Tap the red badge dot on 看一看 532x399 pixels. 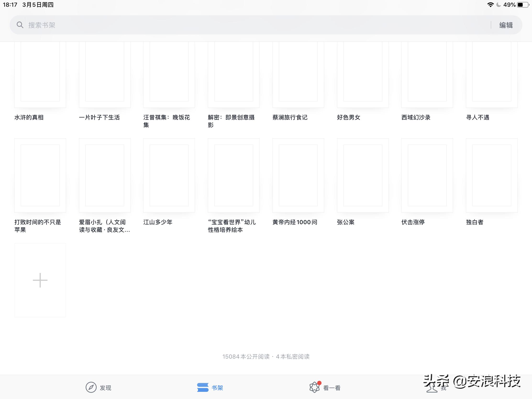coord(319,383)
